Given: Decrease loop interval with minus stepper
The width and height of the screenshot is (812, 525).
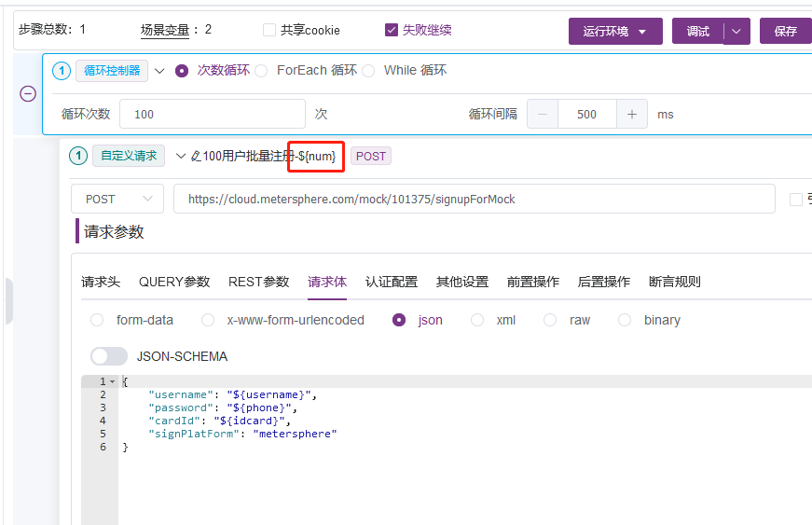Looking at the screenshot, I should click(543, 114).
